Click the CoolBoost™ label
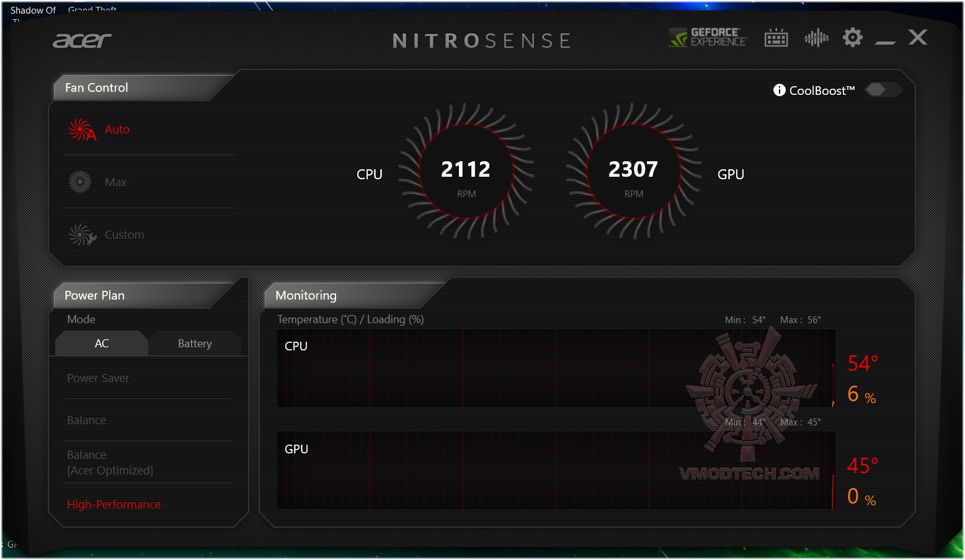This screenshot has width=965, height=560. (x=822, y=91)
